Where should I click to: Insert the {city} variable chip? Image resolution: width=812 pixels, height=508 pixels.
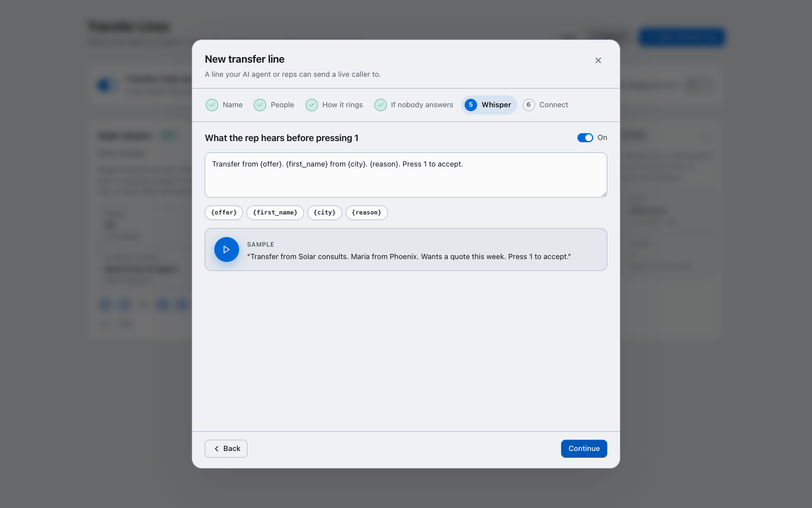pyautogui.click(x=325, y=213)
